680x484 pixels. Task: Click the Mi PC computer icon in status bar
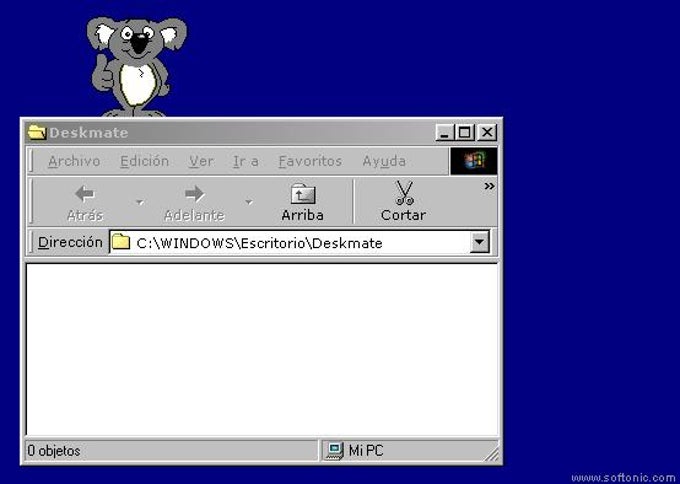tap(333, 451)
